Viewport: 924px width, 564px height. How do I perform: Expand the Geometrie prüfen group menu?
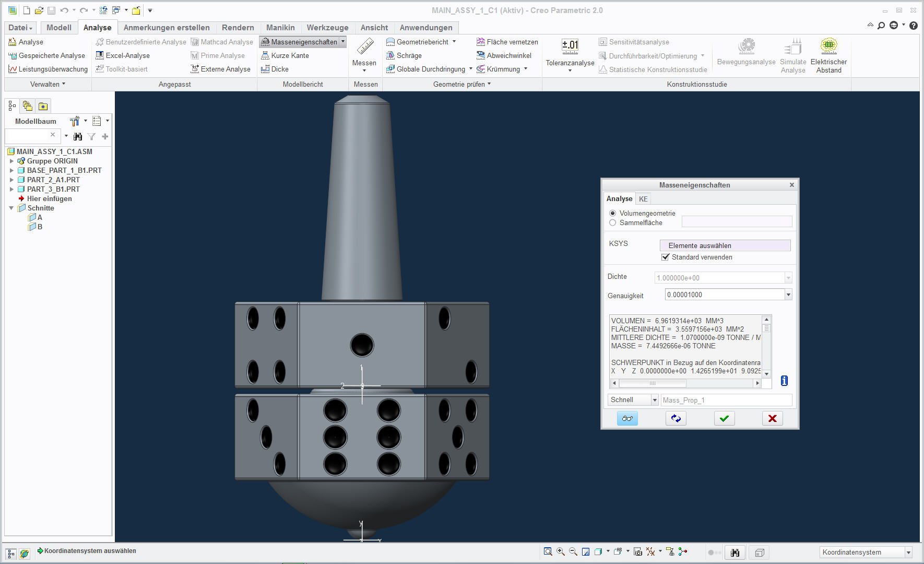pyautogui.click(x=462, y=84)
